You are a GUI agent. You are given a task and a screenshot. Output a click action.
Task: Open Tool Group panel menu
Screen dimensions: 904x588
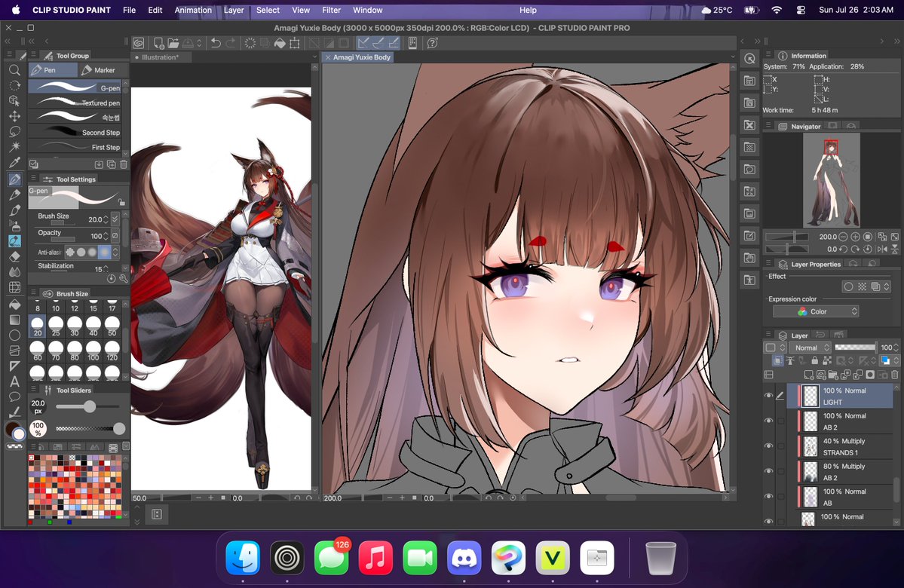point(33,55)
